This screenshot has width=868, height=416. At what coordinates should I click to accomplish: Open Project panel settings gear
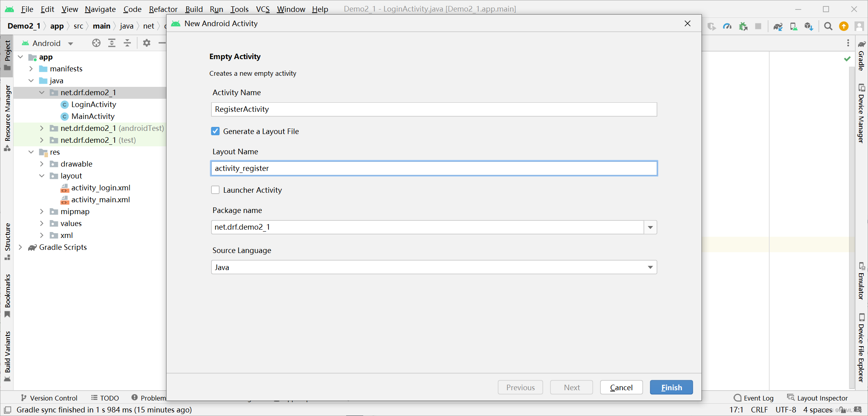(x=147, y=43)
